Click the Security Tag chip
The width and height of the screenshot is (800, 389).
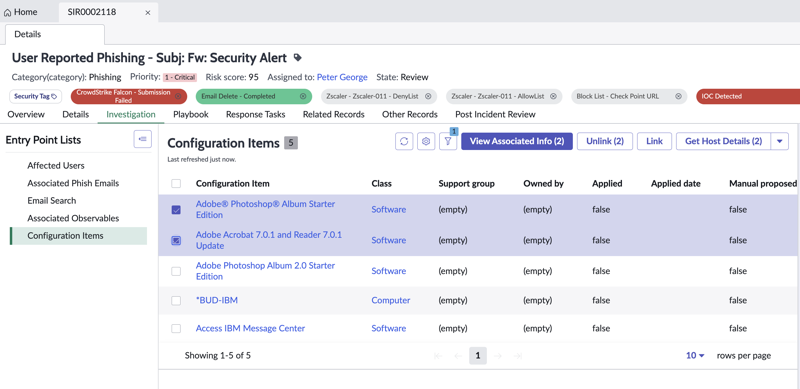tap(36, 96)
